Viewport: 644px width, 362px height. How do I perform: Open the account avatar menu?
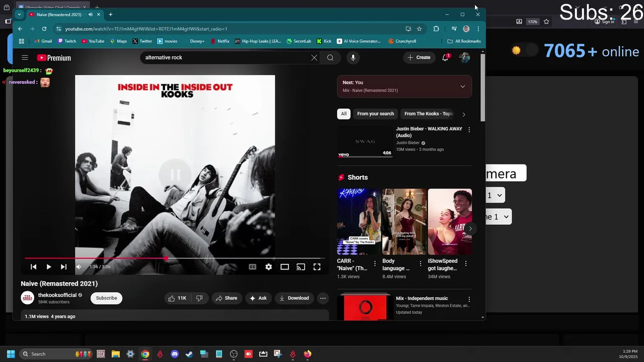[x=464, y=57]
